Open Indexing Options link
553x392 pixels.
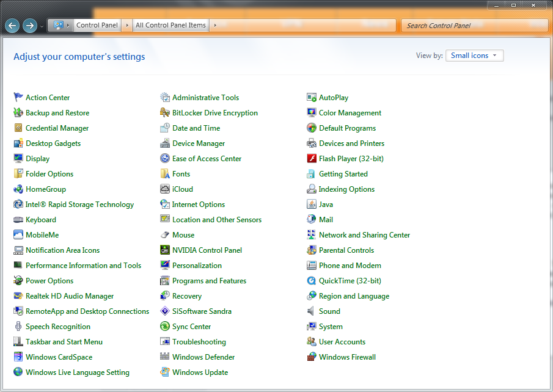346,189
